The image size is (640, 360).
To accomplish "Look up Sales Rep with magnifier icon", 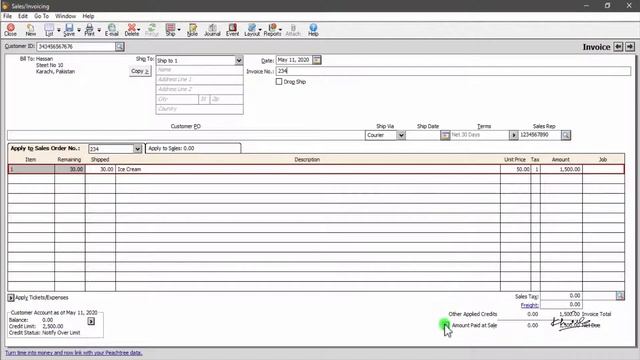I will coord(566,135).
